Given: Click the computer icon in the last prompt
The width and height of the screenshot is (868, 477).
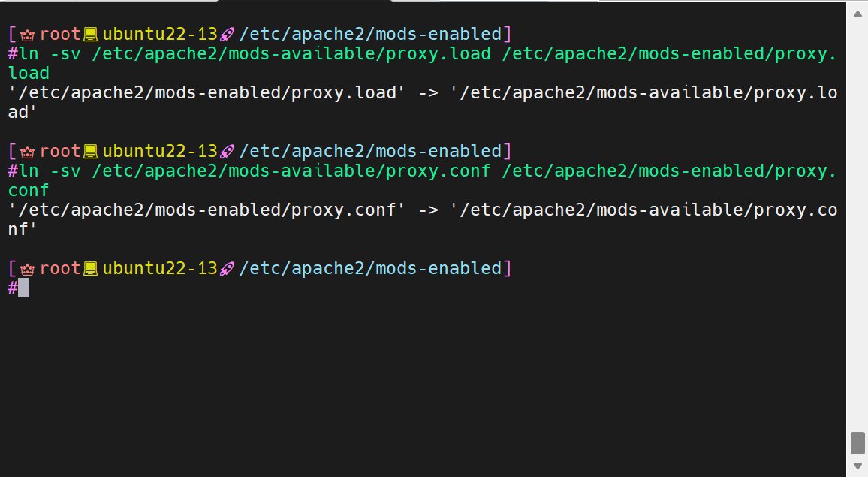Looking at the screenshot, I should [x=90, y=270].
